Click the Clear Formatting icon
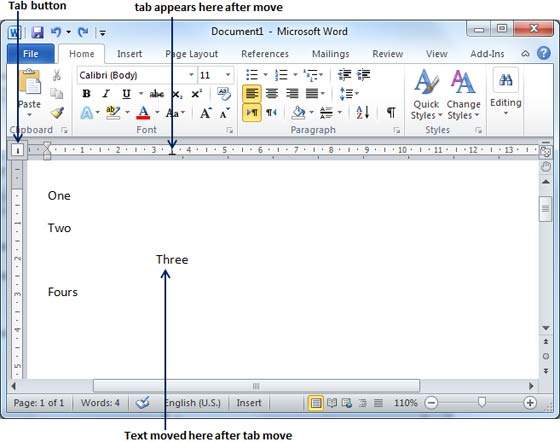Screen dimensions: 560x442 (x=224, y=94)
